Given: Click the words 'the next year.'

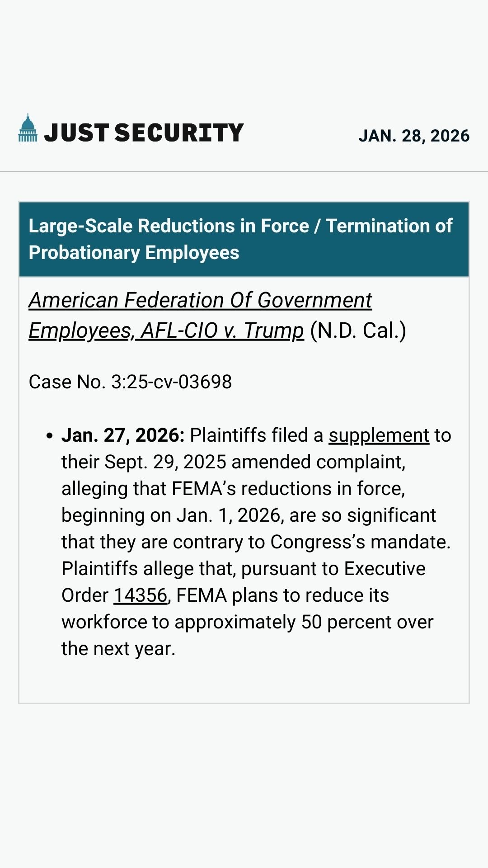Looking at the screenshot, I should pos(118,649).
